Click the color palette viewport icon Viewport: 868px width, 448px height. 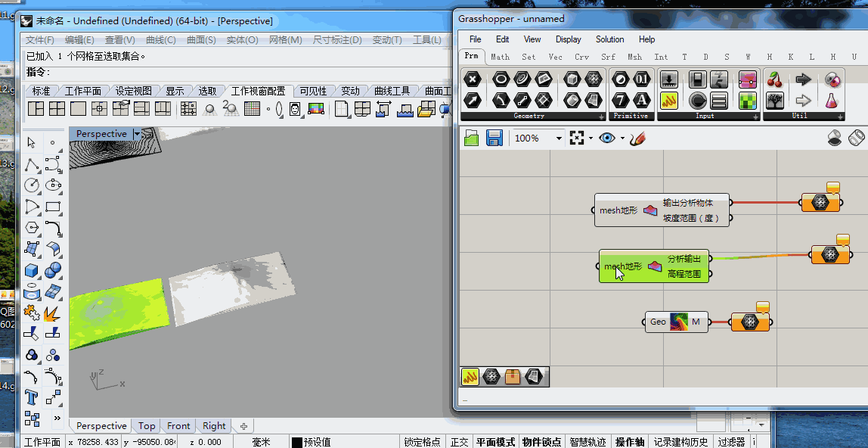(x=315, y=108)
